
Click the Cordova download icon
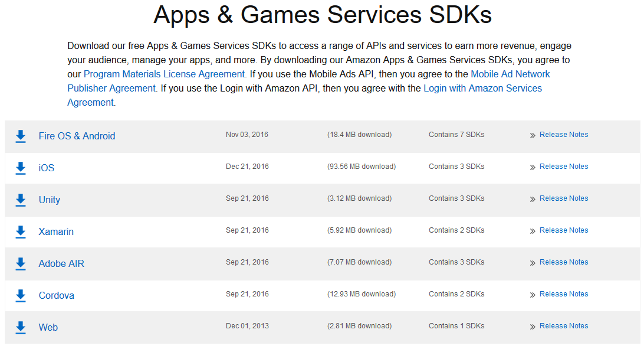pos(21,296)
